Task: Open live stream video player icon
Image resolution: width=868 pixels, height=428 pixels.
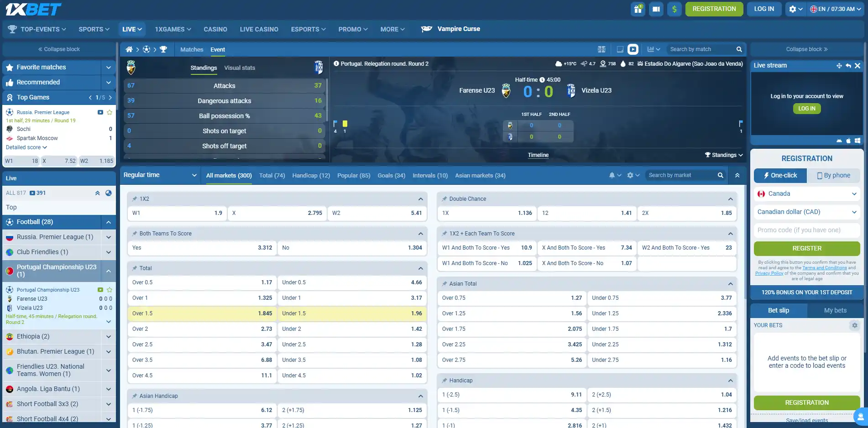Action: [633, 49]
